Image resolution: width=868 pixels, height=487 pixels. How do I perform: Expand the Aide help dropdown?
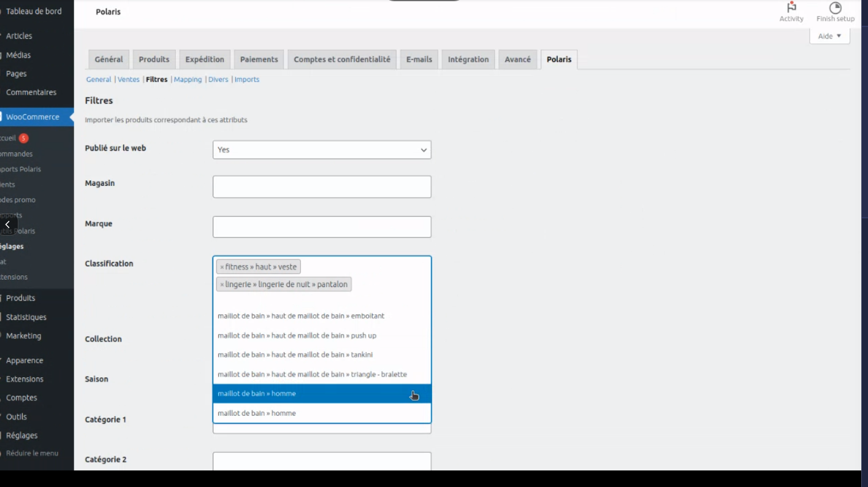click(829, 36)
